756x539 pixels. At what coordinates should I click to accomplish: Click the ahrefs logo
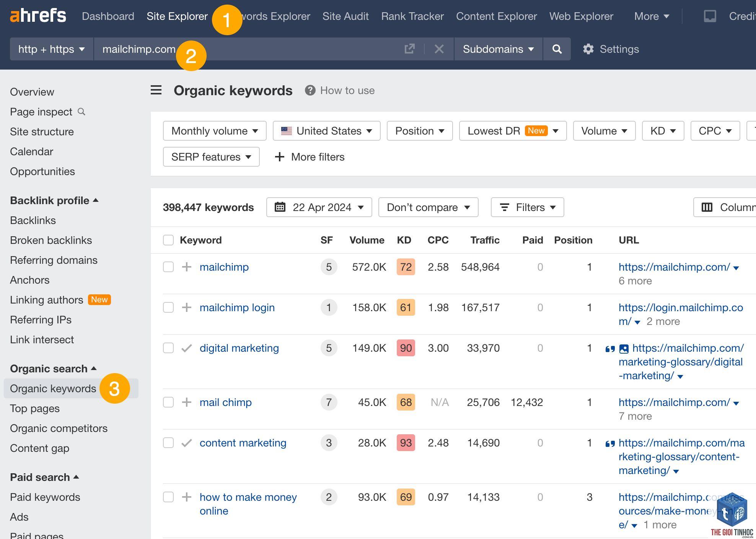tap(38, 16)
